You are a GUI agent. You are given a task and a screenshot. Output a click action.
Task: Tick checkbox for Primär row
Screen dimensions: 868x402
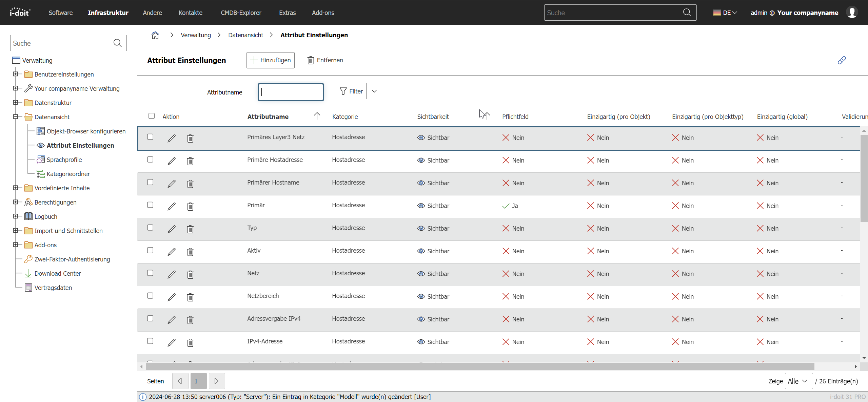[x=150, y=205]
